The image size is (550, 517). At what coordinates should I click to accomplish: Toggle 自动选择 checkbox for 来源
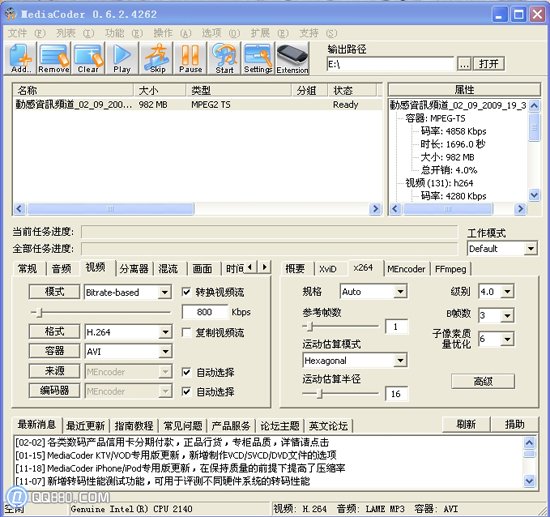186,372
